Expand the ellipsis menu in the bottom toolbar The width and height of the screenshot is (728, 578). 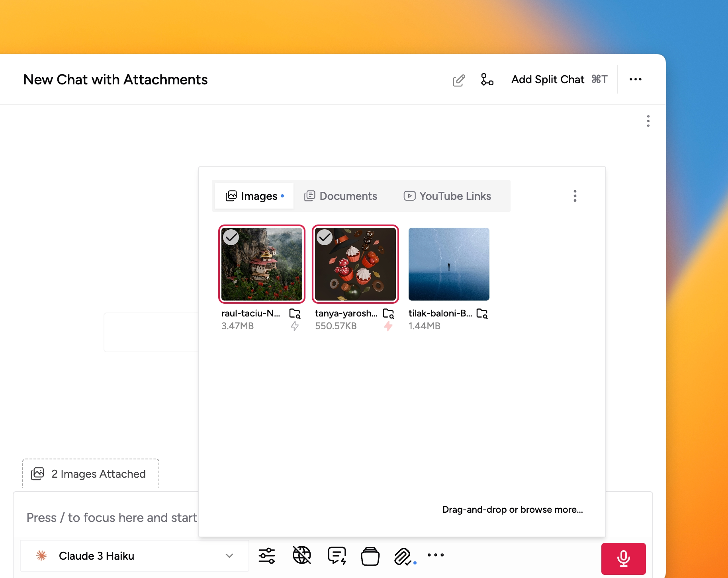coord(435,556)
